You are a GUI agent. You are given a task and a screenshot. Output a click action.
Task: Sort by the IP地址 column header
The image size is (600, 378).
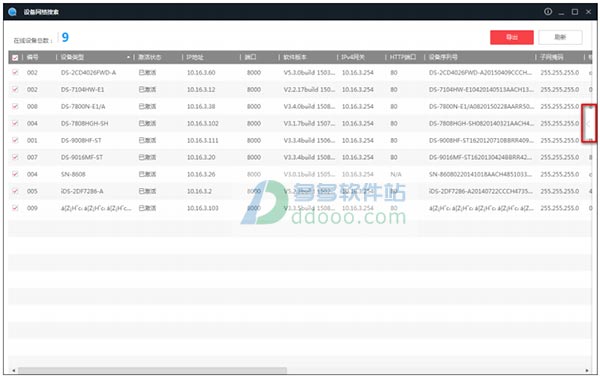(195, 57)
